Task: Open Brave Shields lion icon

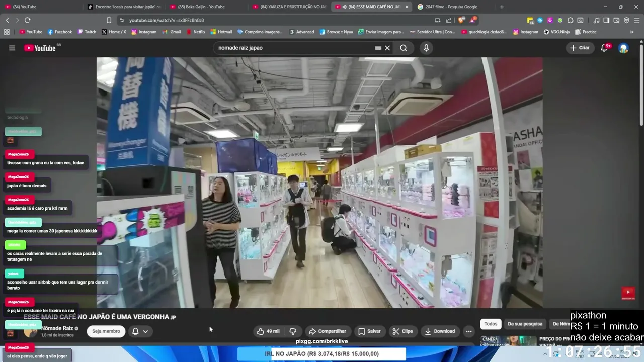Action: click(461, 20)
